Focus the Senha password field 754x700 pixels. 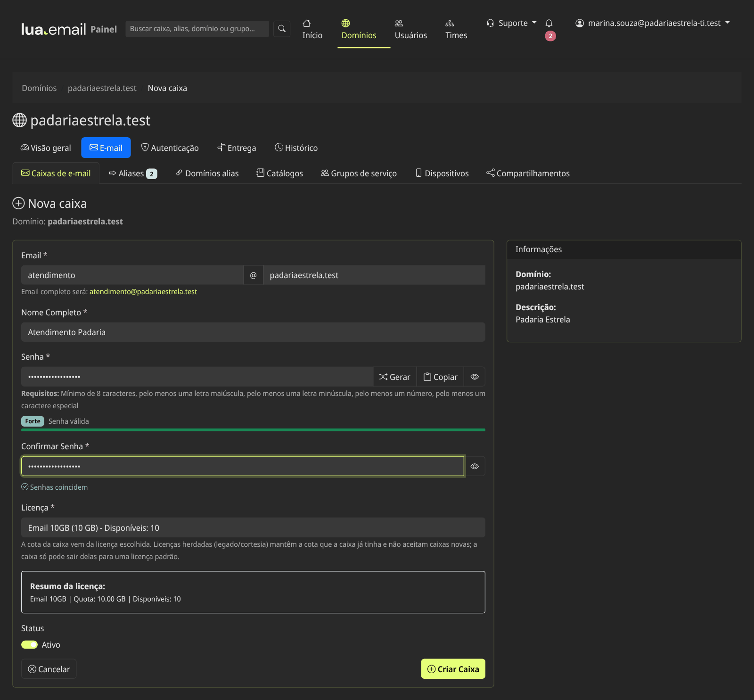(197, 377)
